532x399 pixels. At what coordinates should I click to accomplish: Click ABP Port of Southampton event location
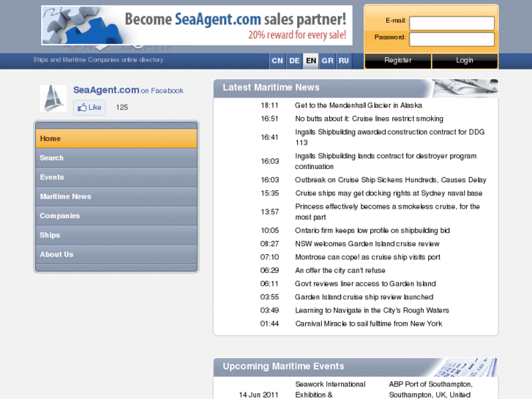pyautogui.click(x=430, y=389)
